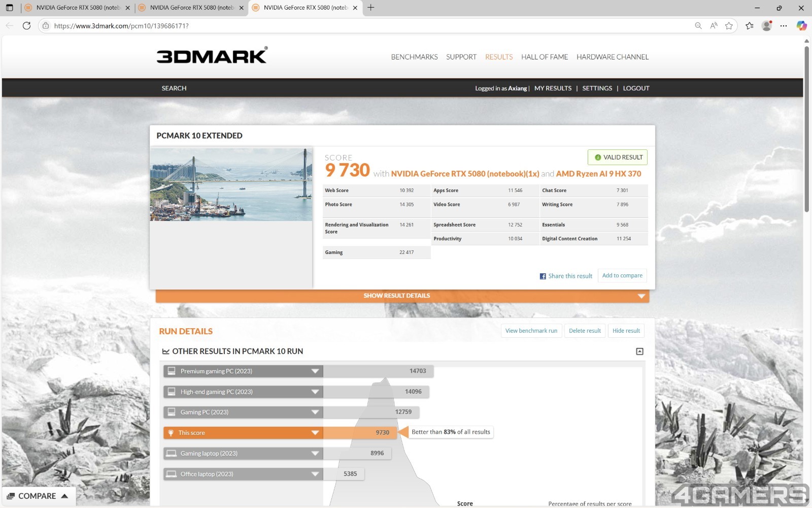Click the Gaming laptop icon

click(172, 453)
